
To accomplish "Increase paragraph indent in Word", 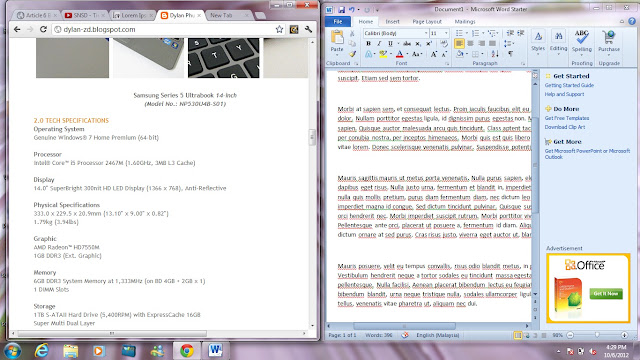I will pos(521,33).
